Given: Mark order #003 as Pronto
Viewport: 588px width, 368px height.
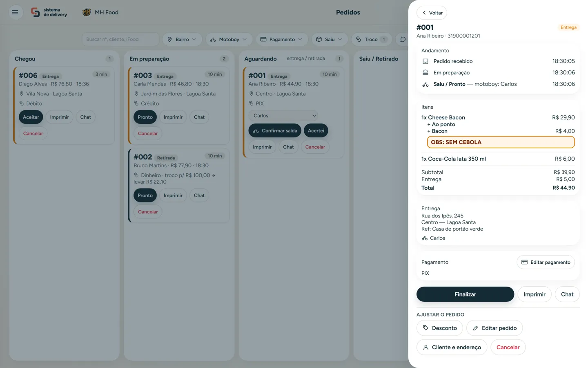Looking at the screenshot, I should pos(145,117).
